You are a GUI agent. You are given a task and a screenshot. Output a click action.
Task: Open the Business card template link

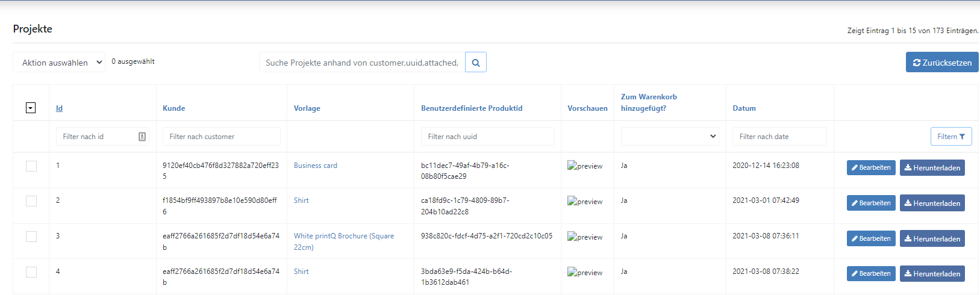coord(316,166)
